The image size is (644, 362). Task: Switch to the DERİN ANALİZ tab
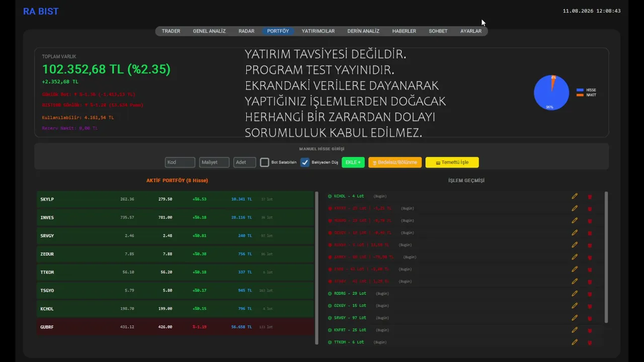pos(363,31)
